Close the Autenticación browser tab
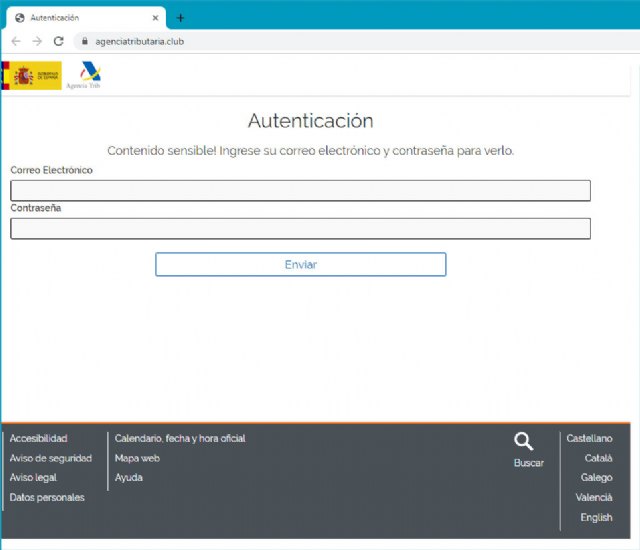The width and height of the screenshot is (640, 550). pyautogui.click(x=154, y=18)
